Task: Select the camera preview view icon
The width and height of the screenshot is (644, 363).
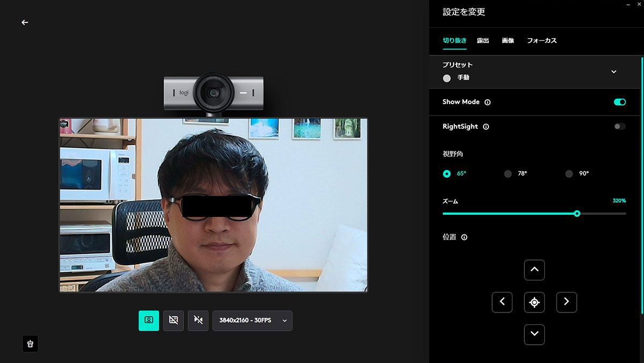Action: (149, 321)
